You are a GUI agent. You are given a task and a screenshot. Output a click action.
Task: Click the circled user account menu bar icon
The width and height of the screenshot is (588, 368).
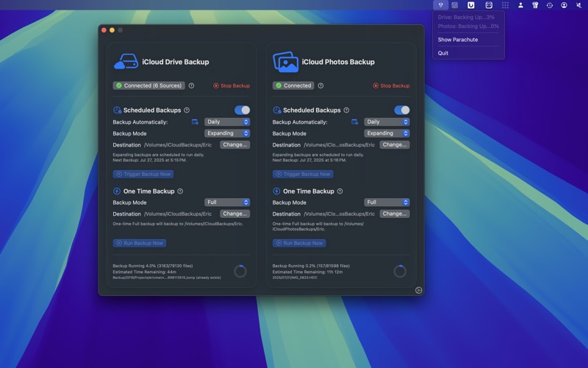pos(564,5)
